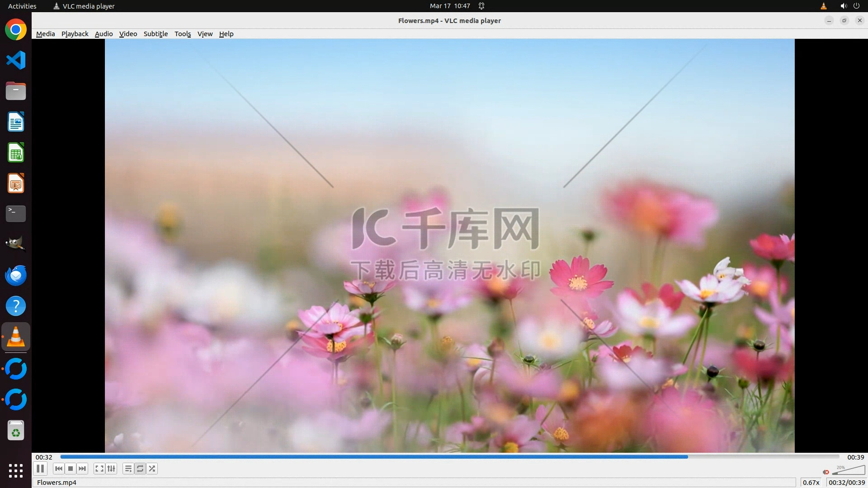Expand the Audio menu
The width and height of the screenshot is (868, 488).
104,34
